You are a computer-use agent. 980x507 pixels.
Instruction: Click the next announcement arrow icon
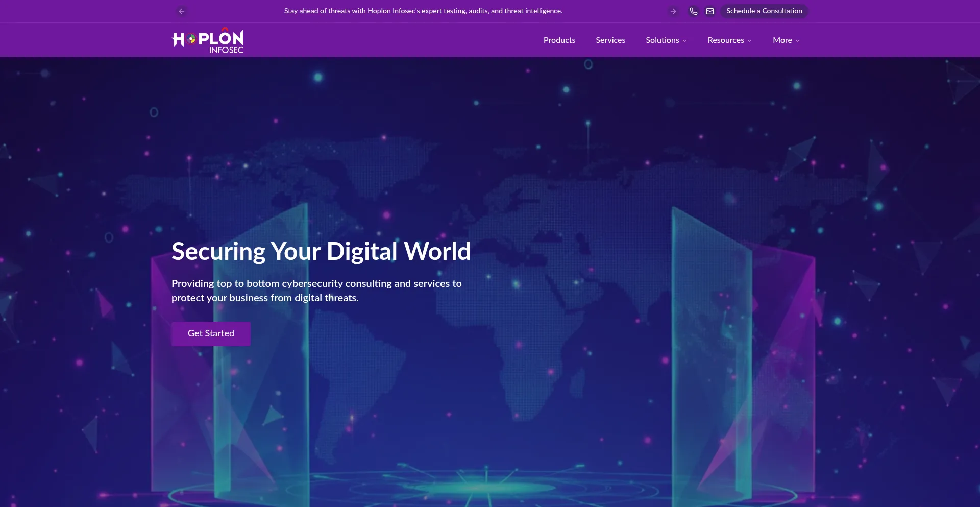coord(673,11)
